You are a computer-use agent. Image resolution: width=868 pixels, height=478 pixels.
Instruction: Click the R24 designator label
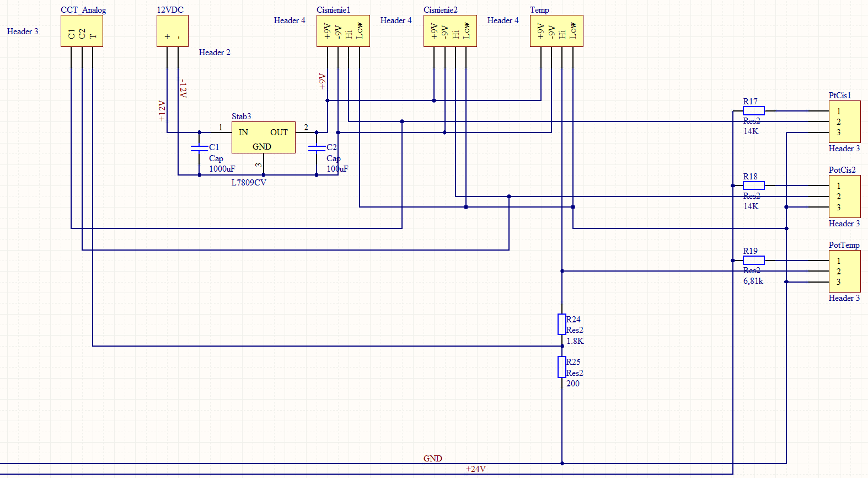click(574, 320)
